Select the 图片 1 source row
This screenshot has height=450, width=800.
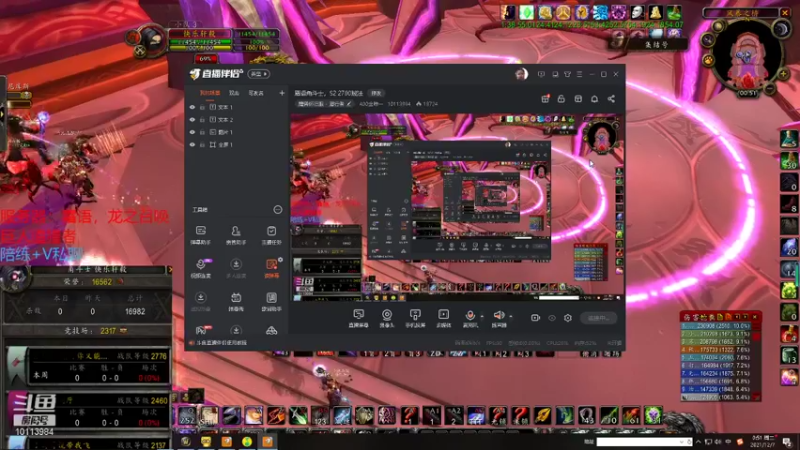pyautogui.click(x=237, y=132)
